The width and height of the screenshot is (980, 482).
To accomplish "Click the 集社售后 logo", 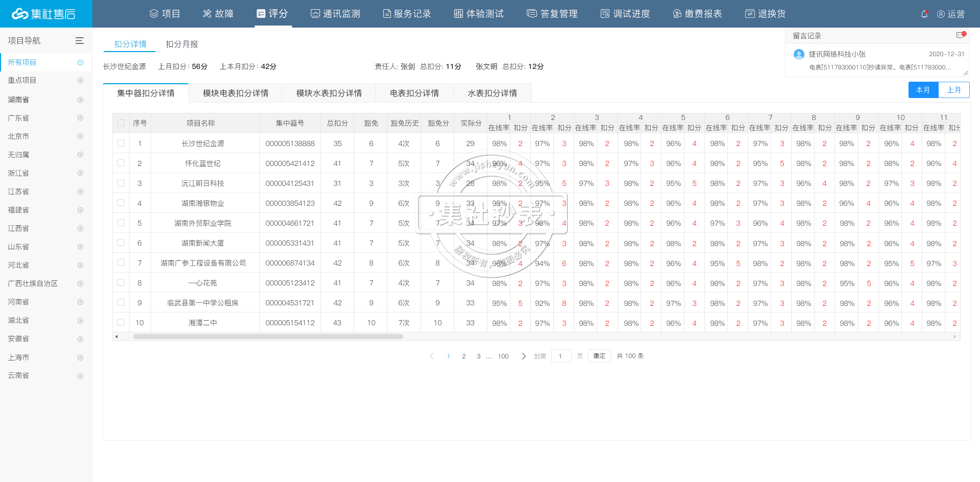I will click(45, 14).
